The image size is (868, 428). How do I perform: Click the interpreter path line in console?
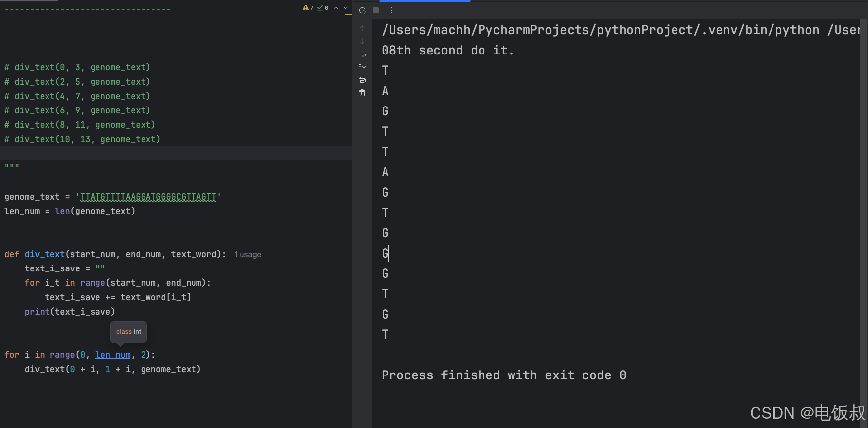tap(621, 30)
